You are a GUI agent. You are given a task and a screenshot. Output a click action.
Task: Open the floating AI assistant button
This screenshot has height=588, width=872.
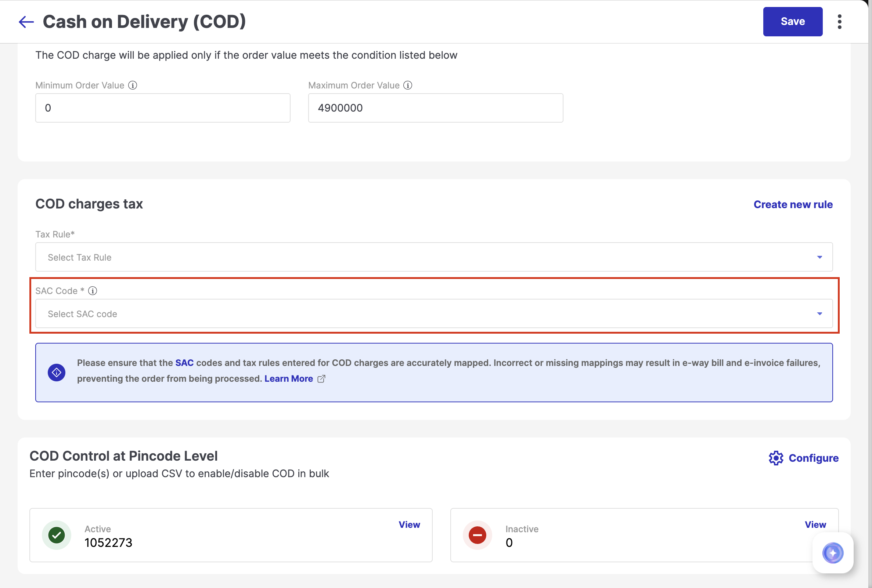[833, 553]
